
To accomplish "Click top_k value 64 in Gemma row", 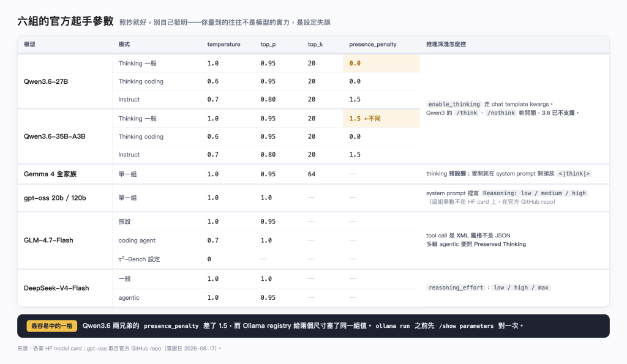I will point(312,174).
